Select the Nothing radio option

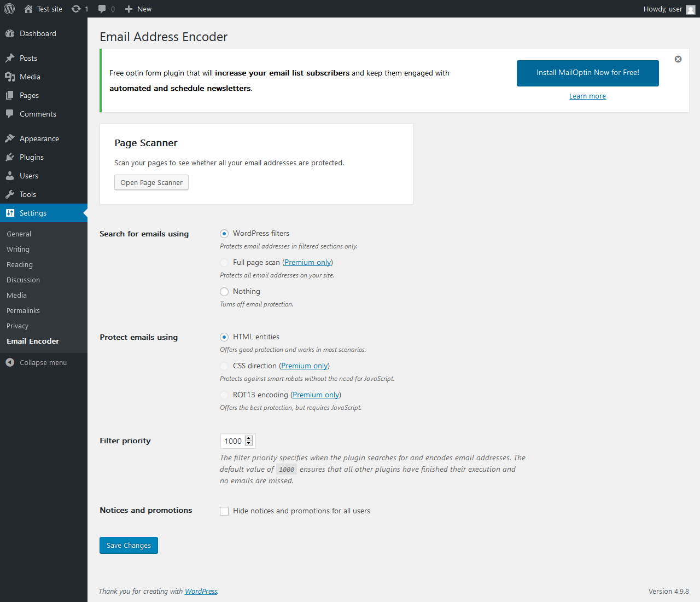(x=224, y=292)
